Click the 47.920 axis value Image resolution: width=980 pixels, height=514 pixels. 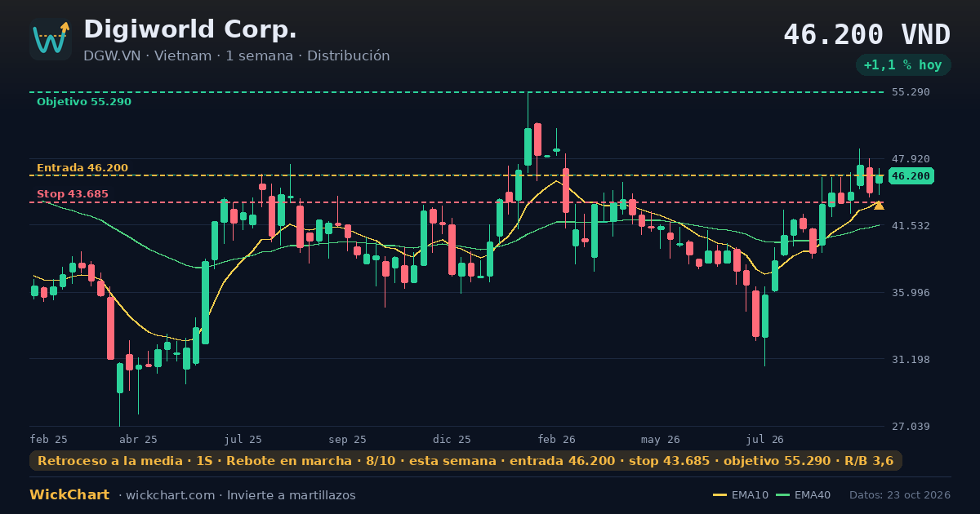coord(911,159)
